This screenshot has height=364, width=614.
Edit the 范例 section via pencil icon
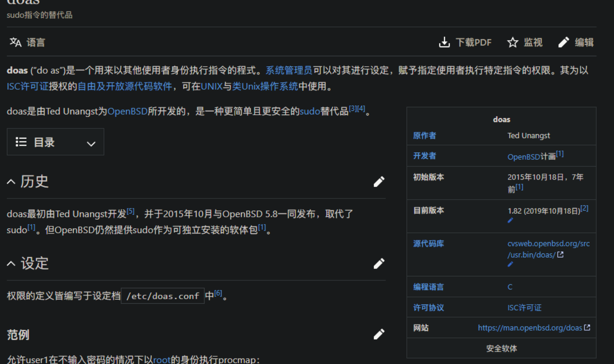(x=379, y=334)
